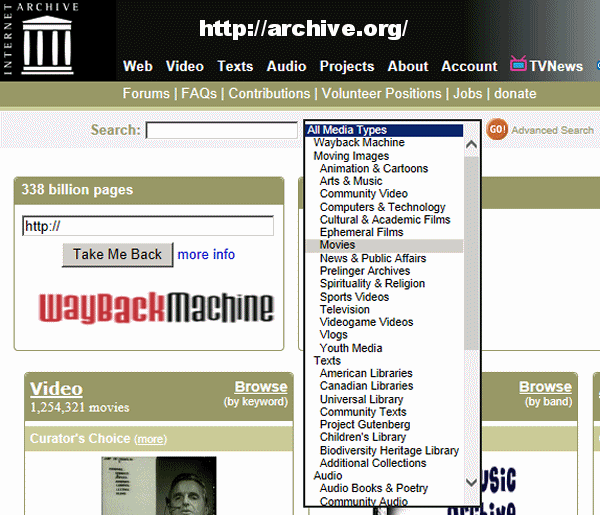The height and width of the screenshot is (515, 600).
Task: Select Community Texts option
Action: click(x=385, y=412)
